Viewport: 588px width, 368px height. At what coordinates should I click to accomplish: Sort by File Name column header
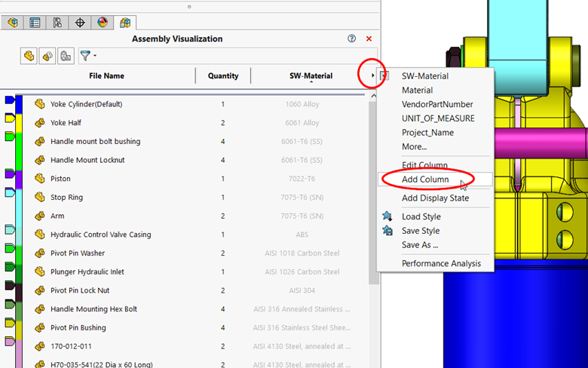pyautogui.click(x=106, y=75)
